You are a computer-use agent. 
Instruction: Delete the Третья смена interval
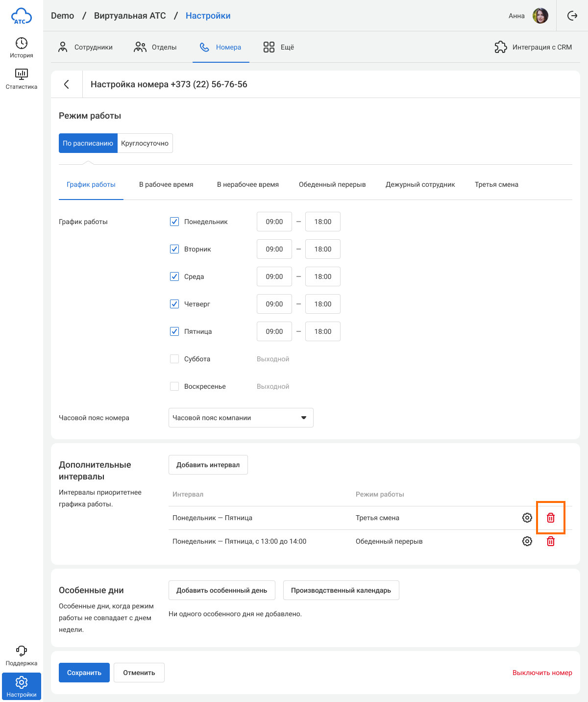(551, 518)
